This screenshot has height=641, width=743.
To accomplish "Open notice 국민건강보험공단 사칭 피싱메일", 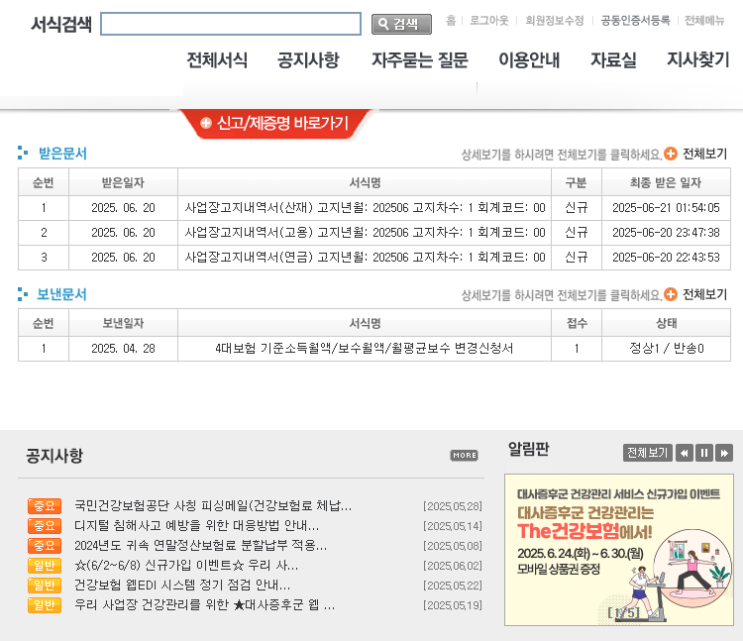I will [213, 506].
